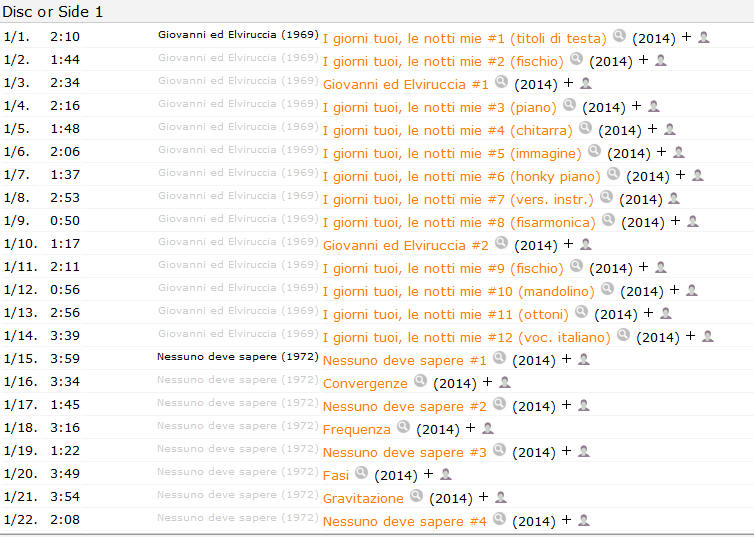This screenshot has height=537, width=754.
Task: Click Nessuno deve sapere (1972) label on row 1/15
Action: point(238,357)
